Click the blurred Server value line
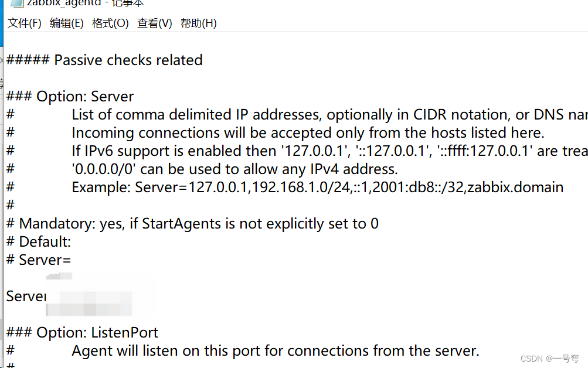588x368 pixels. pos(69,297)
